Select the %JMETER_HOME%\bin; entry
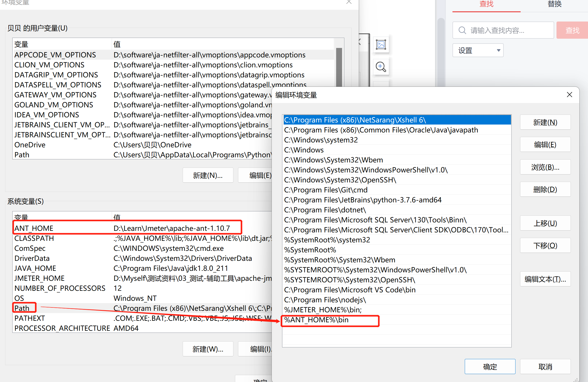The image size is (588, 382). coord(323,310)
